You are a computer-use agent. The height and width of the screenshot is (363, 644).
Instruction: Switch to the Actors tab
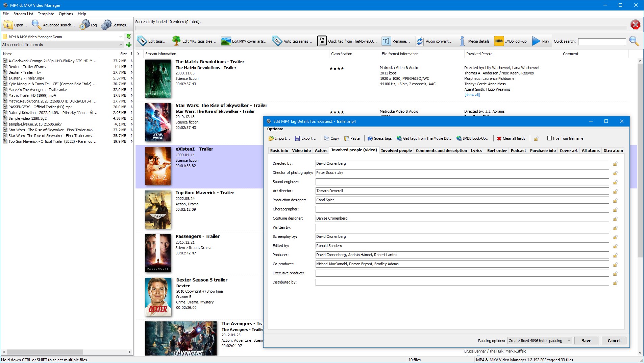[x=321, y=151]
